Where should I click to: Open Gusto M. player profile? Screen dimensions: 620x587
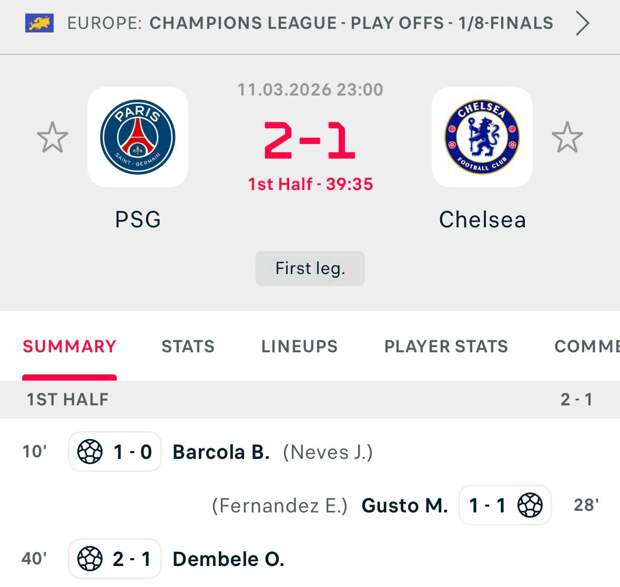404,506
